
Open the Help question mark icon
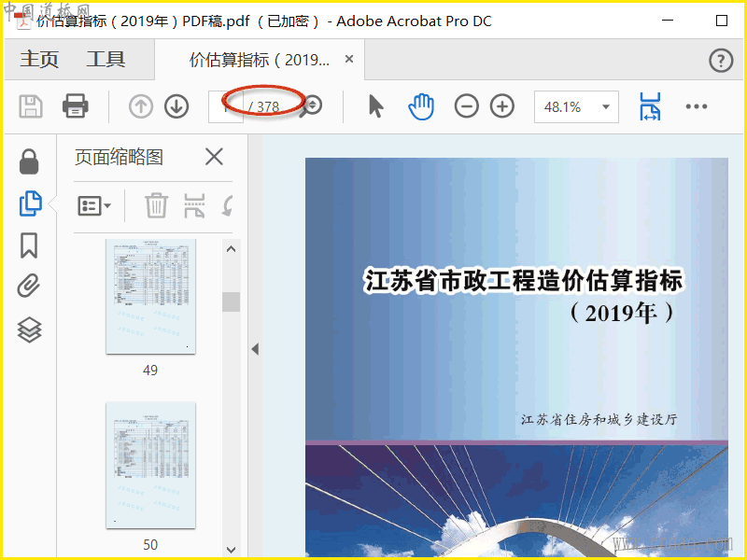pos(720,61)
